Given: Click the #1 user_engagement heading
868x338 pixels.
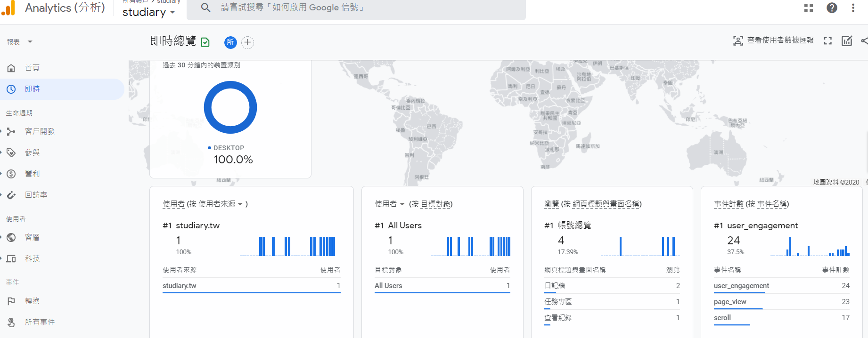Looking at the screenshot, I should [756, 225].
